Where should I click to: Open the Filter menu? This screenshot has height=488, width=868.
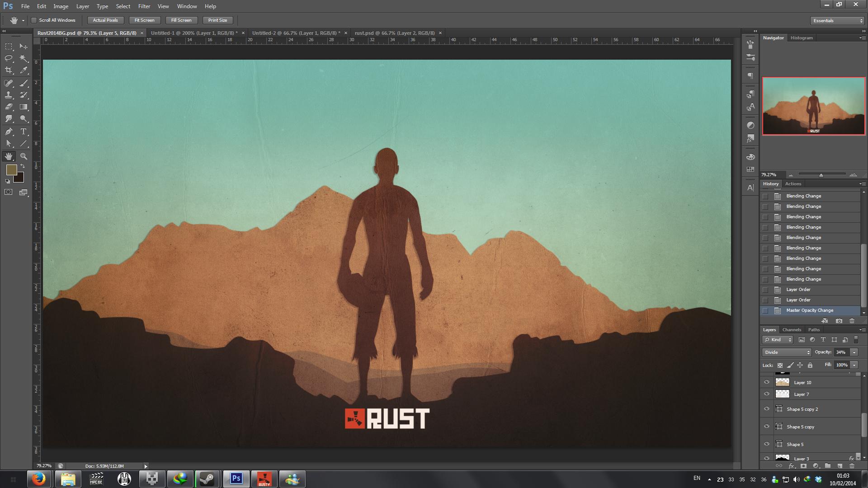pos(144,6)
